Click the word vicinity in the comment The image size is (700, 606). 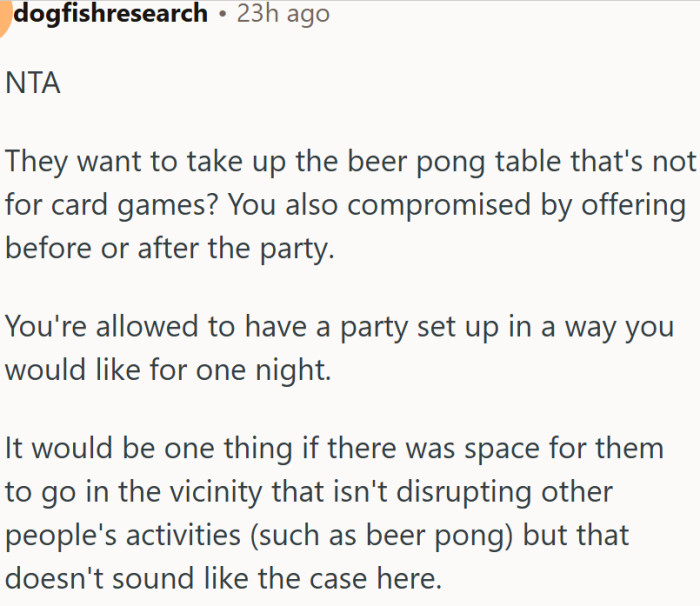216,493
